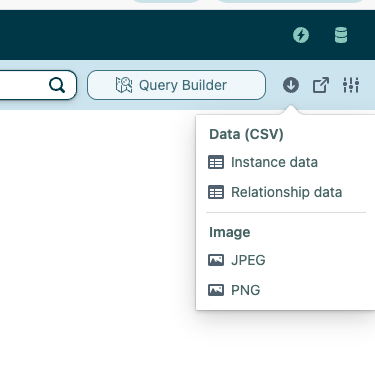Export image as PNG
This screenshot has width=375, height=384.
pyautogui.click(x=234, y=290)
